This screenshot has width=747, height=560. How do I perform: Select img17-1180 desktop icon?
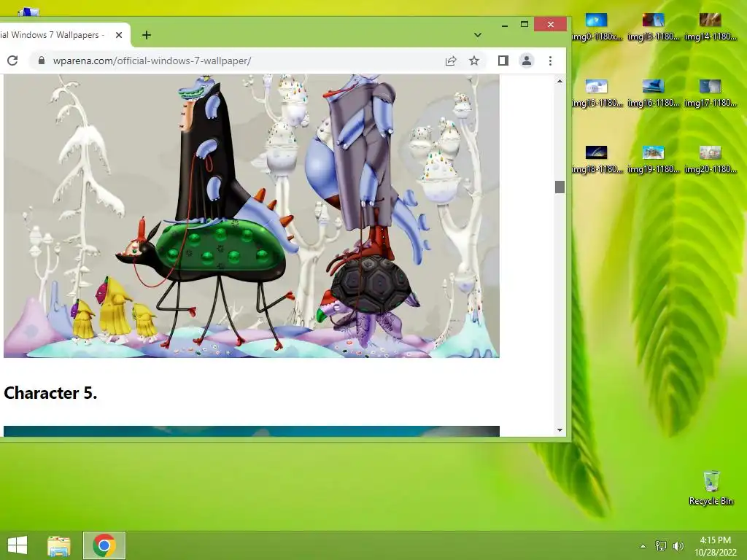point(711,93)
